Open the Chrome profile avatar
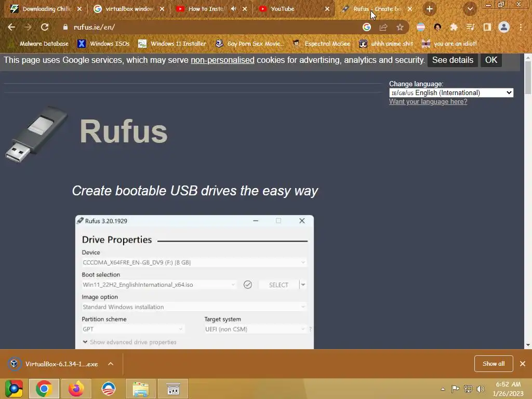532x399 pixels. tap(504, 27)
